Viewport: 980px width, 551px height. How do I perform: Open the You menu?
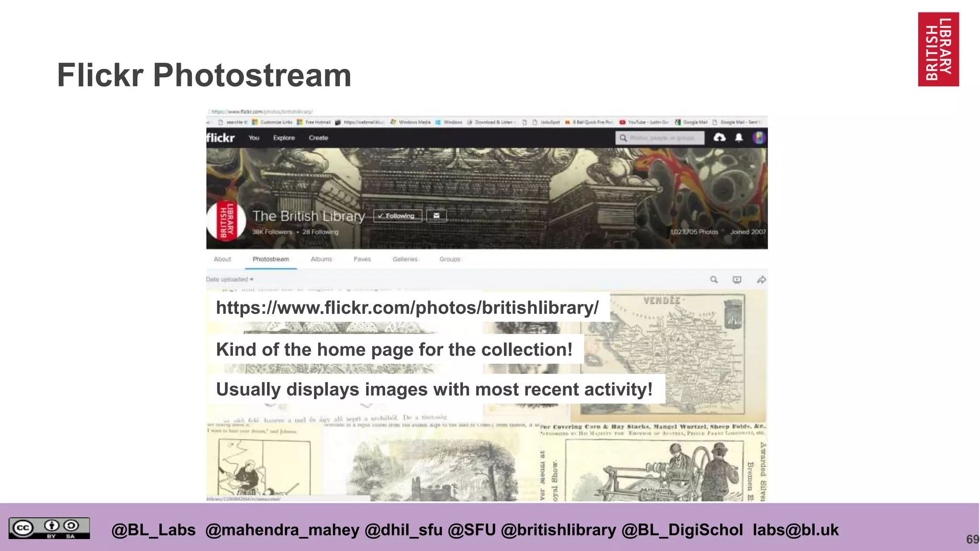pos(254,138)
